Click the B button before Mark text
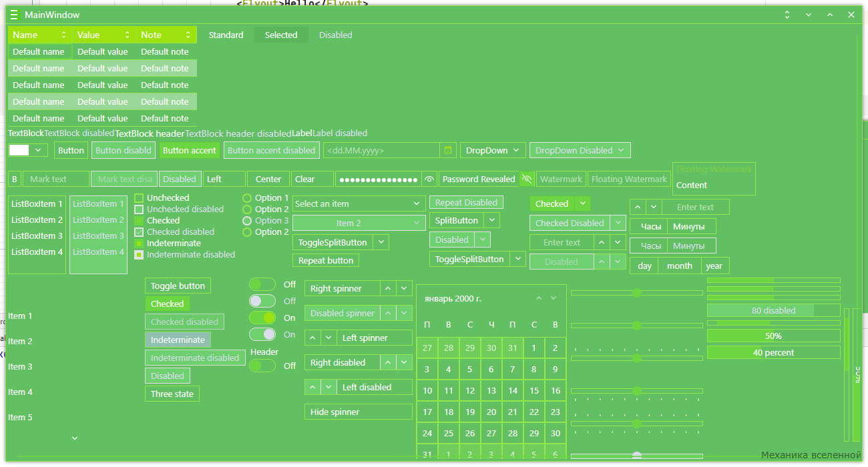 (x=15, y=179)
